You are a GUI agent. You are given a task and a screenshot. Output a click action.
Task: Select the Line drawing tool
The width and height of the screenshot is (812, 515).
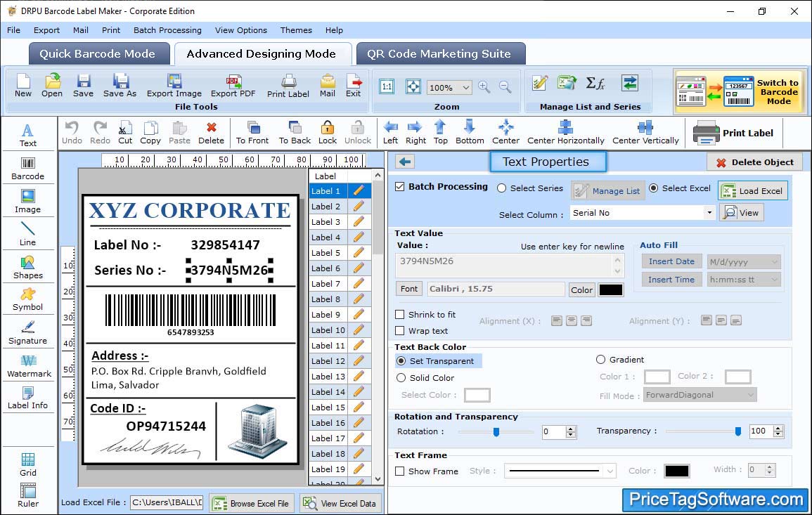(28, 235)
